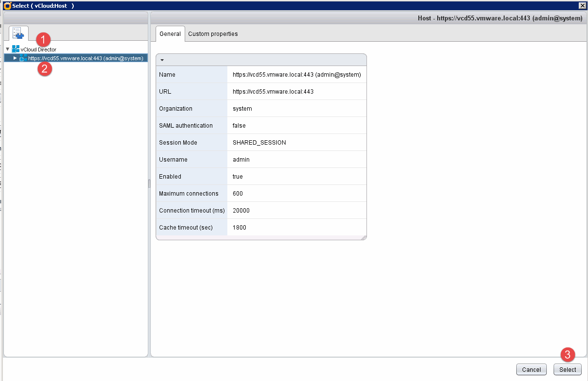Click the Maximum connections value 600
This screenshot has width=588, height=381.
[x=238, y=194]
